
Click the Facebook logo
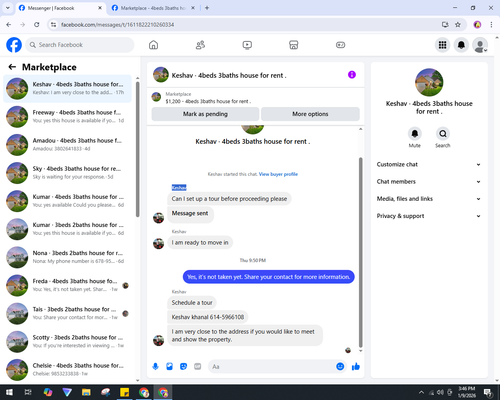pyautogui.click(x=14, y=45)
